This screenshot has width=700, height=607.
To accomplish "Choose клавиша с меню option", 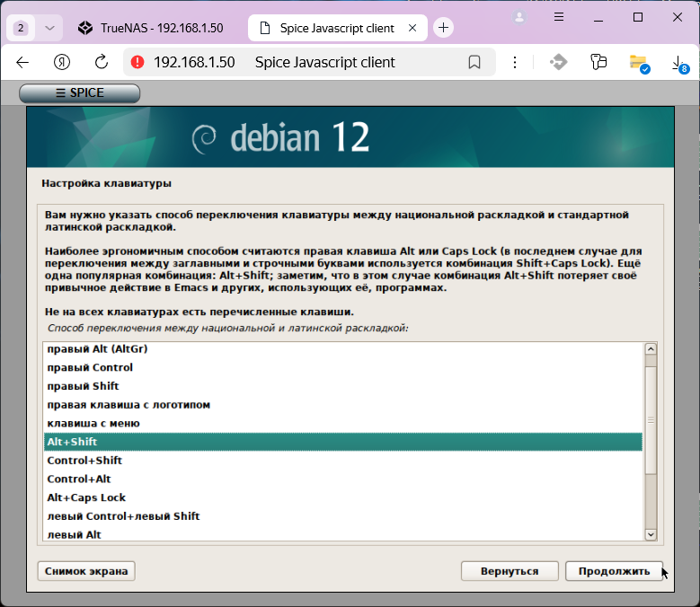I will click(x=343, y=423).
